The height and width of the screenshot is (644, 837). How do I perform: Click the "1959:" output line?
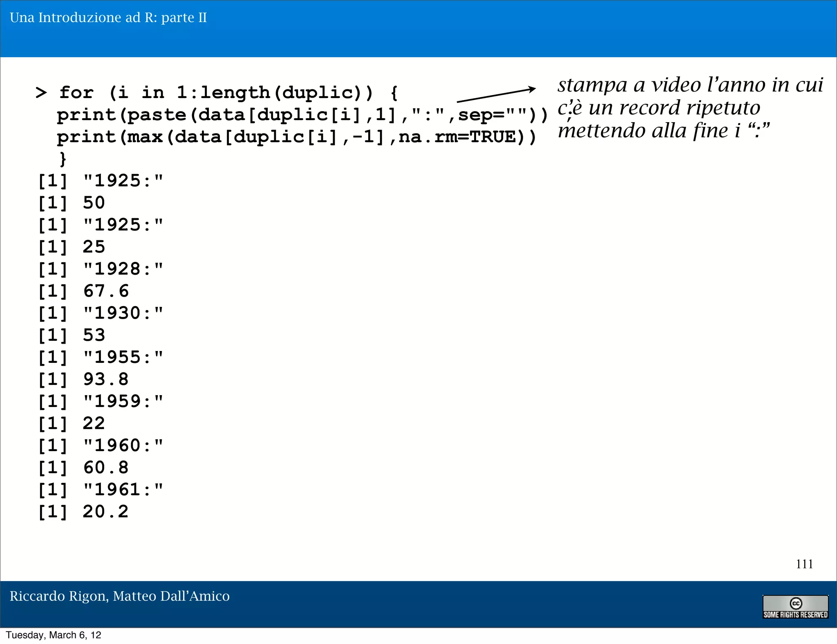101,402
